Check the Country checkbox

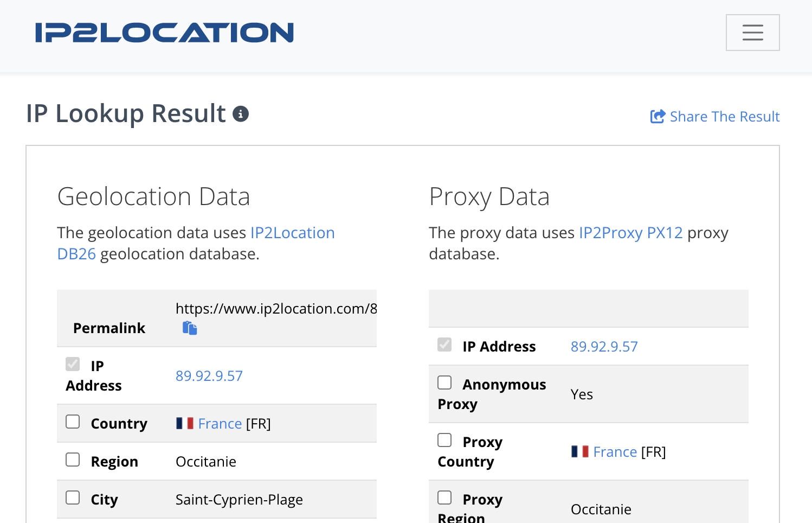(73, 422)
